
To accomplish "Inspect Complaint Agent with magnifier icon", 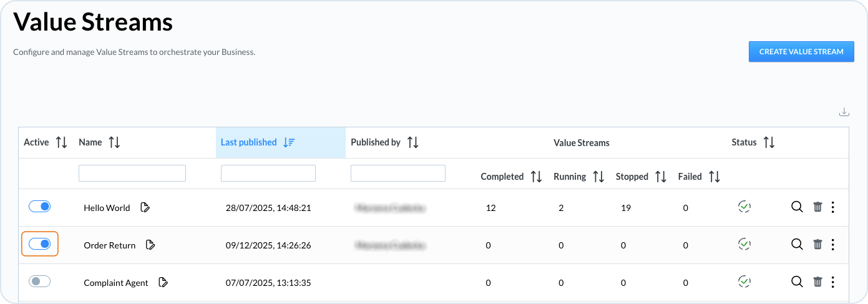I will pos(797,282).
